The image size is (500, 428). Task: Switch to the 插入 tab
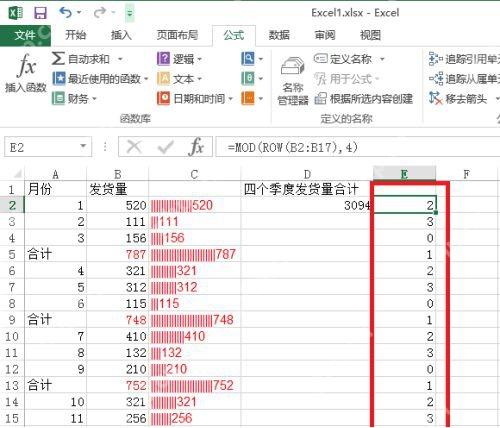coord(121,35)
